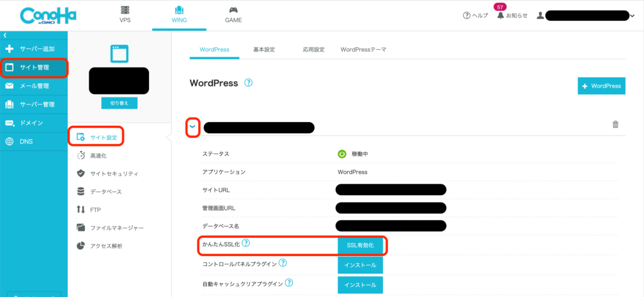Click the site window icon above the domain
Viewport: 644px width, 297px height.
[119, 54]
